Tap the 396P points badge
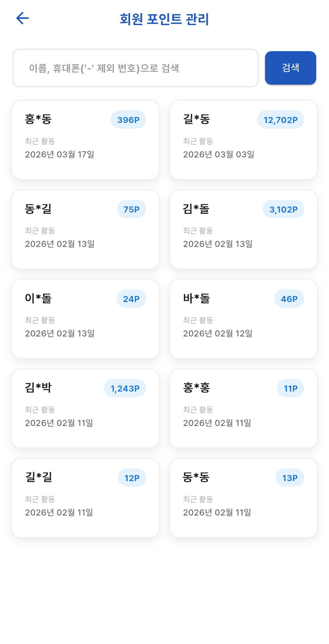Image resolution: width=329 pixels, height=644 pixels. [128, 120]
